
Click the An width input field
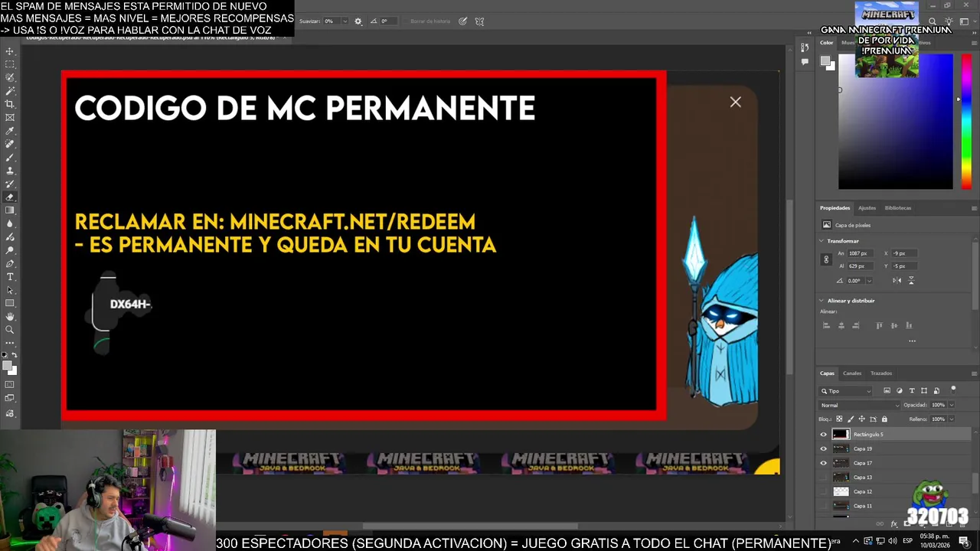click(861, 253)
